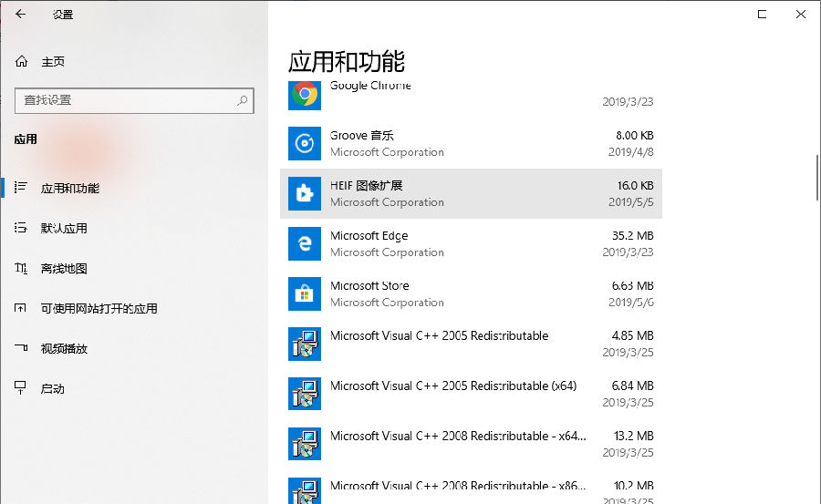821x504 pixels.
Task: Click the Groove 音乐 app icon
Action: coord(304,143)
